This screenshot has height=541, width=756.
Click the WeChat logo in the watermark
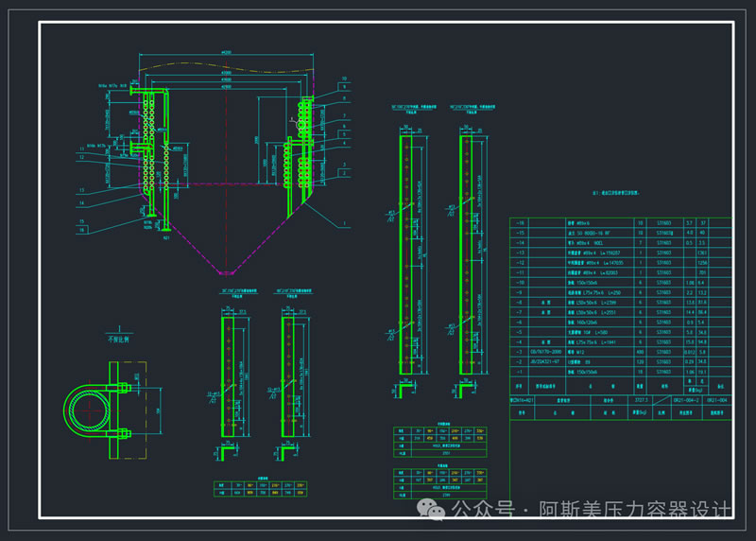click(x=437, y=510)
